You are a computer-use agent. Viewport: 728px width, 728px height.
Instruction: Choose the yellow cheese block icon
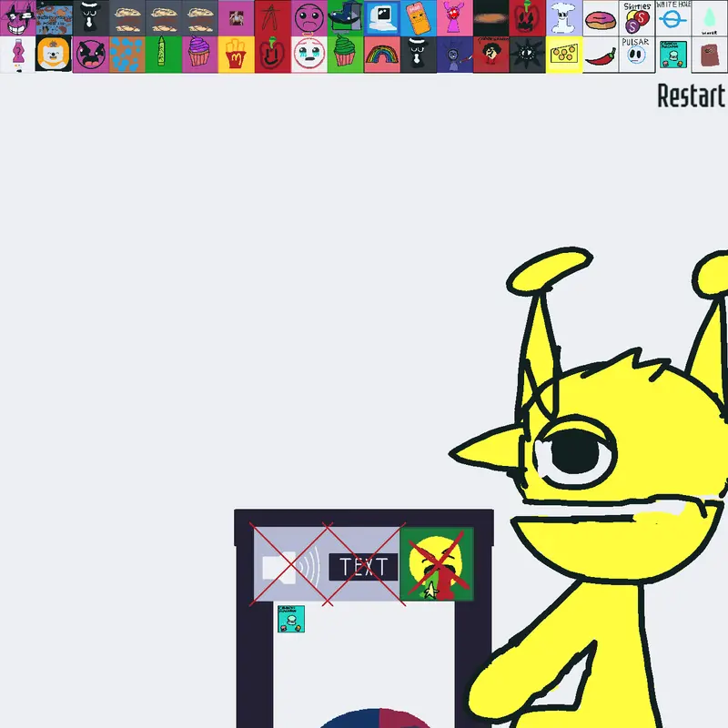(x=564, y=55)
